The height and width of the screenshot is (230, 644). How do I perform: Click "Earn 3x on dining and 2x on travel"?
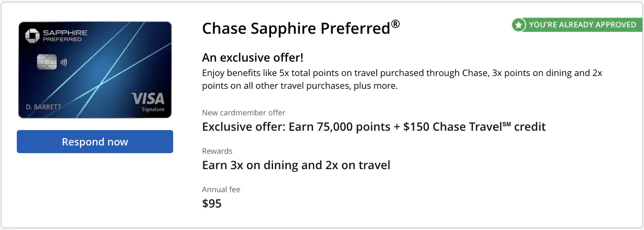tap(296, 165)
